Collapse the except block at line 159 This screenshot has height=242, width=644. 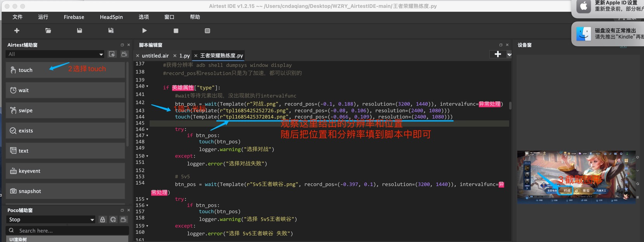(x=147, y=226)
